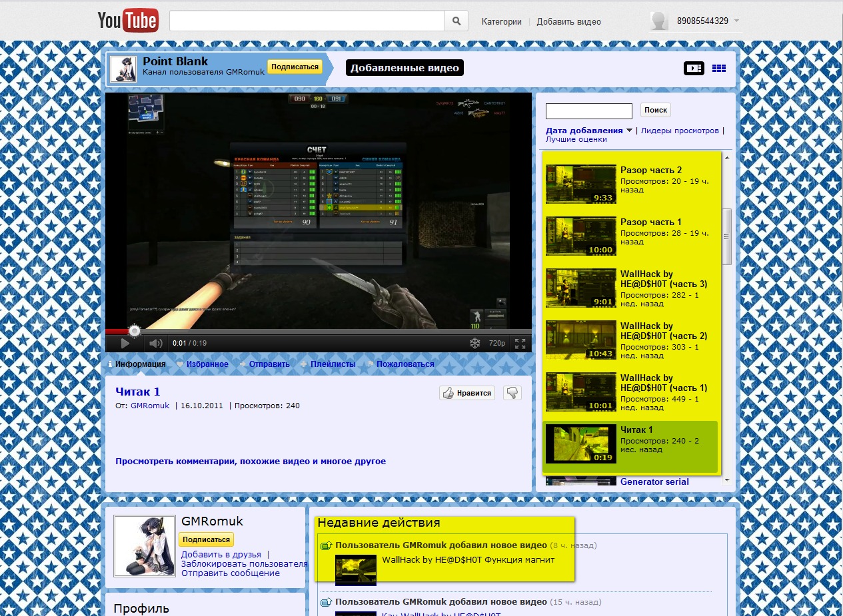Image resolution: width=843 pixels, height=616 pixels.
Task: Open the WallHack (часть 3) video thumbnail
Action: pos(581,288)
